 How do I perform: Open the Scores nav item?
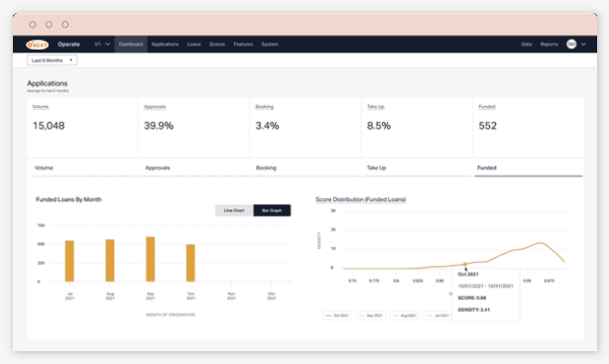[217, 45]
